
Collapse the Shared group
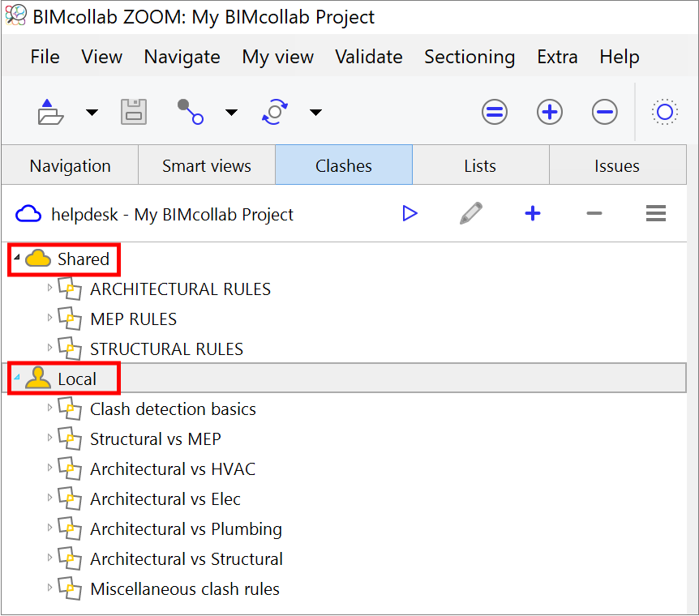point(17,257)
